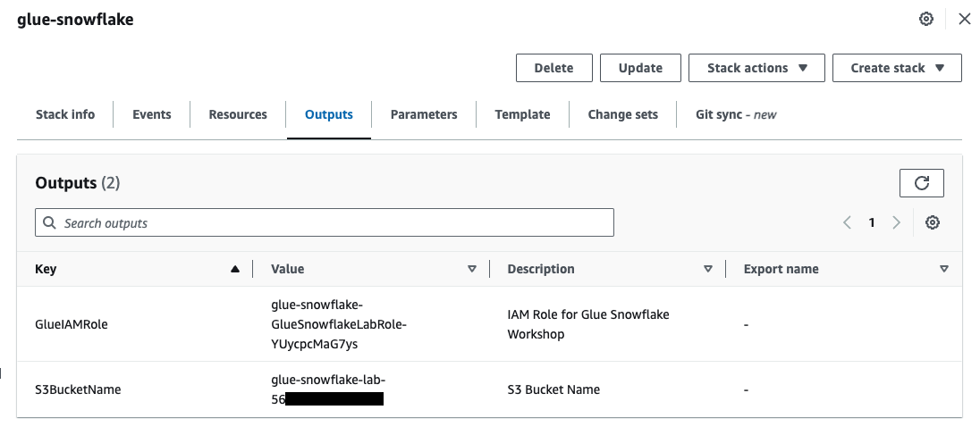
Task: Focus the Search outputs field
Action: (x=325, y=223)
